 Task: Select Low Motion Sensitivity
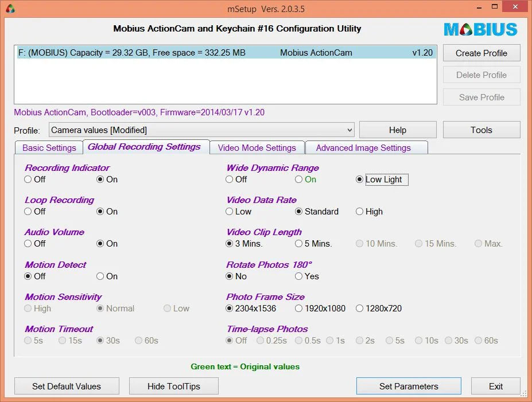point(176,309)
